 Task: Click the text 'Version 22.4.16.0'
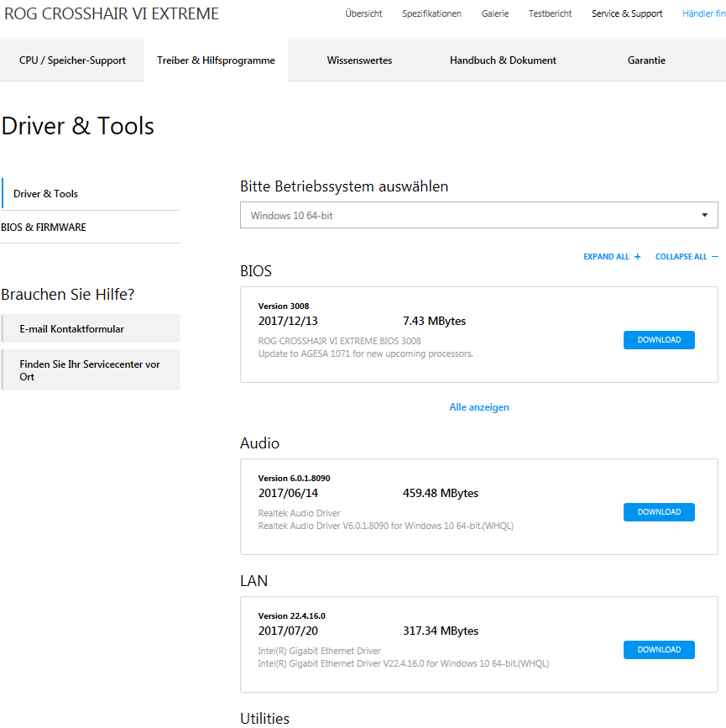291,616
